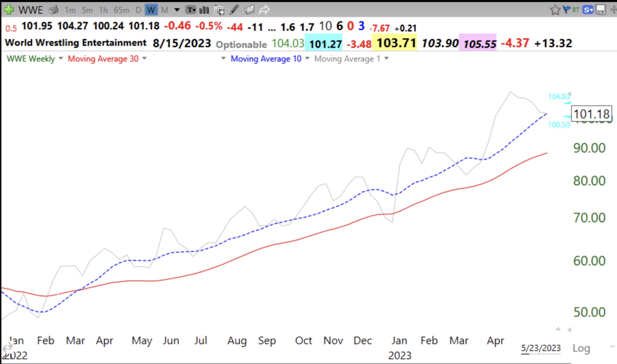
Task: Click the share arrow icon
Action: [x=264, y=10]
